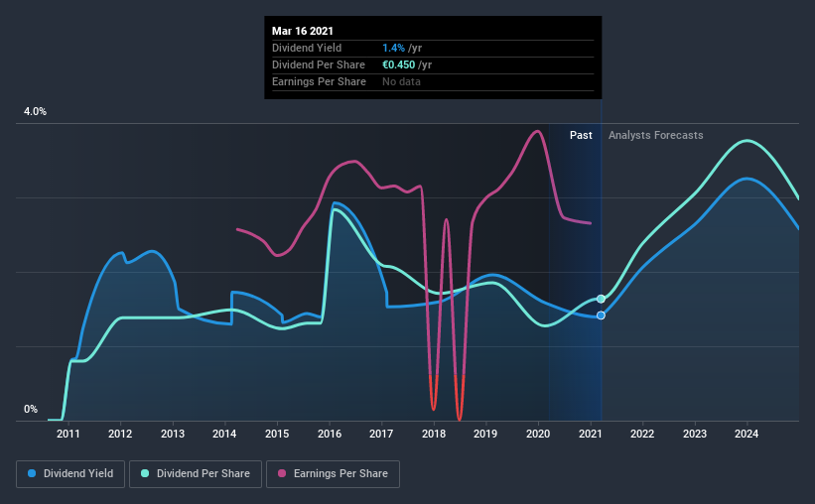Click the 2013 x-axis label

[173, 434]
